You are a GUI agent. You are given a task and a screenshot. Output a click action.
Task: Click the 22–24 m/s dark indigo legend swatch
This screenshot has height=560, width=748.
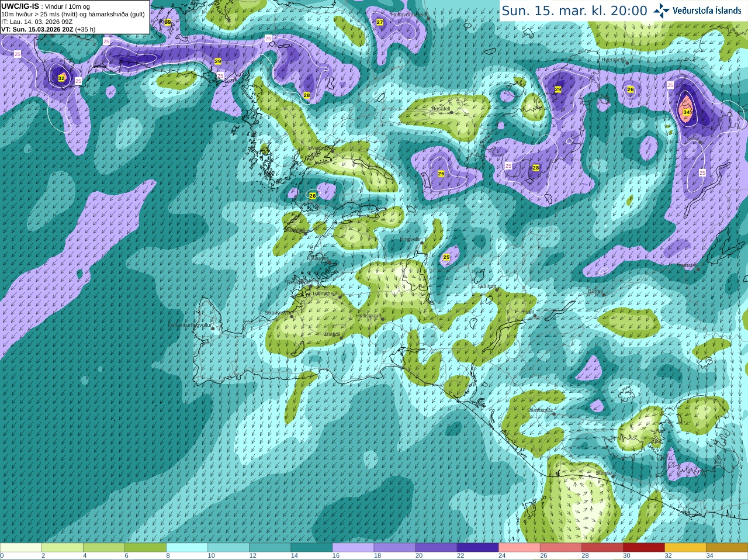click(x=478, y=548)
